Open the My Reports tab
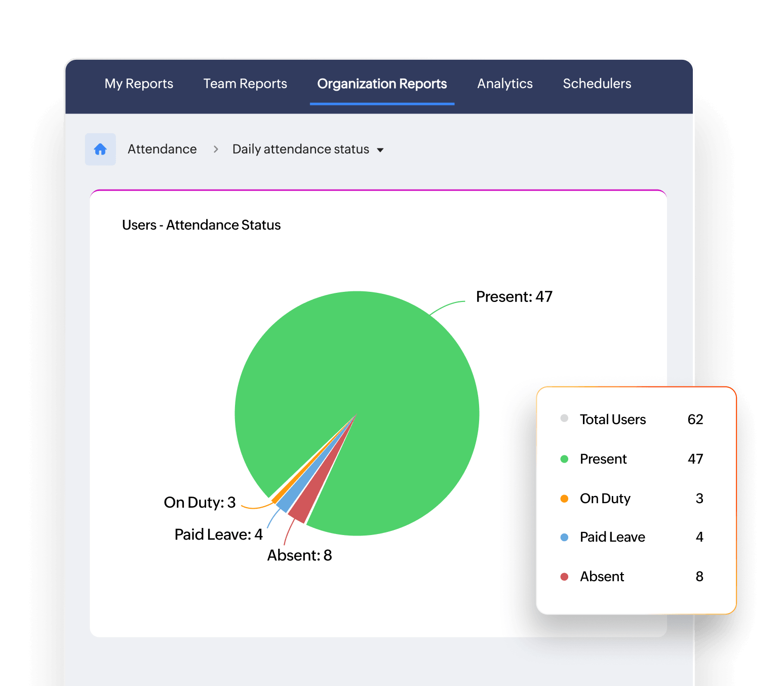 (x=139, y=84)
